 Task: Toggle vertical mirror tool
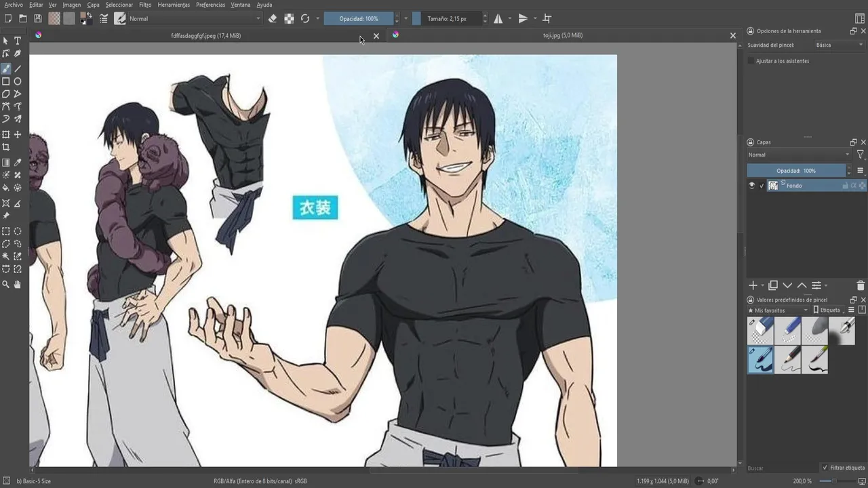tap(523, 18)
